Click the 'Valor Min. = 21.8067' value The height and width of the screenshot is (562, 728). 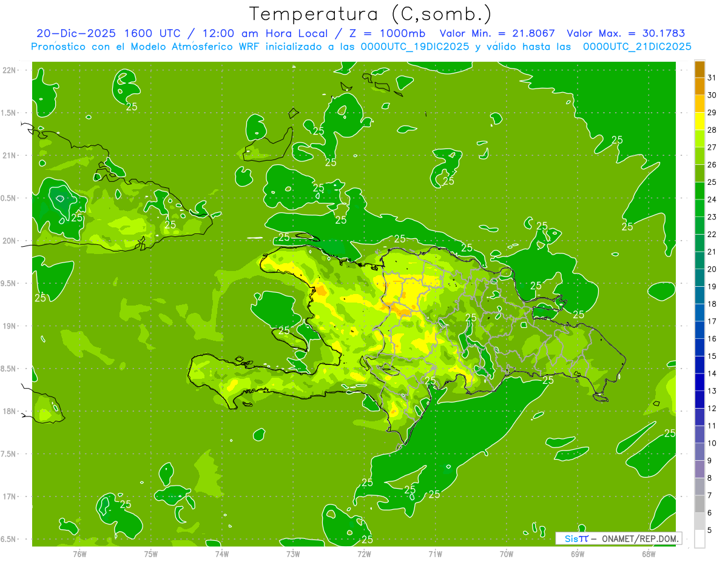pos(497,33)
